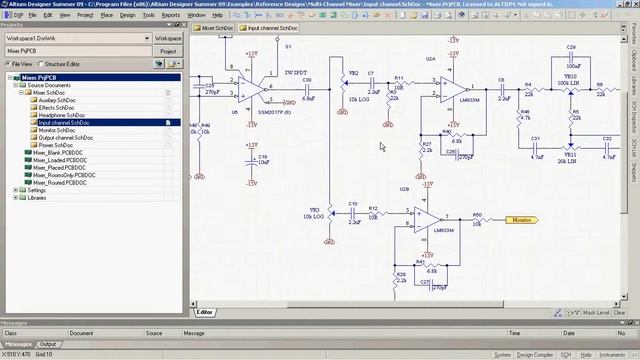Select Headphone.SchDoc in project tree

coord(62,115)
